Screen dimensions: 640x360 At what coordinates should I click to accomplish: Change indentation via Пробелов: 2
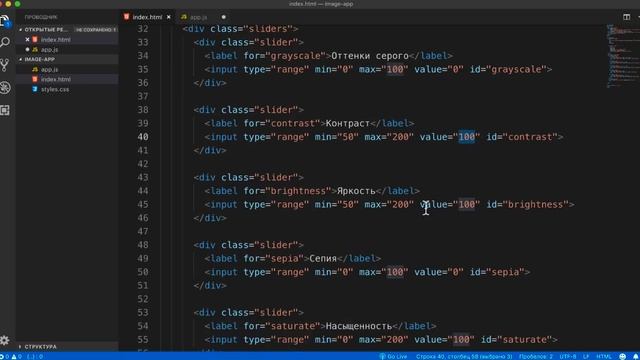pos(536,356)
